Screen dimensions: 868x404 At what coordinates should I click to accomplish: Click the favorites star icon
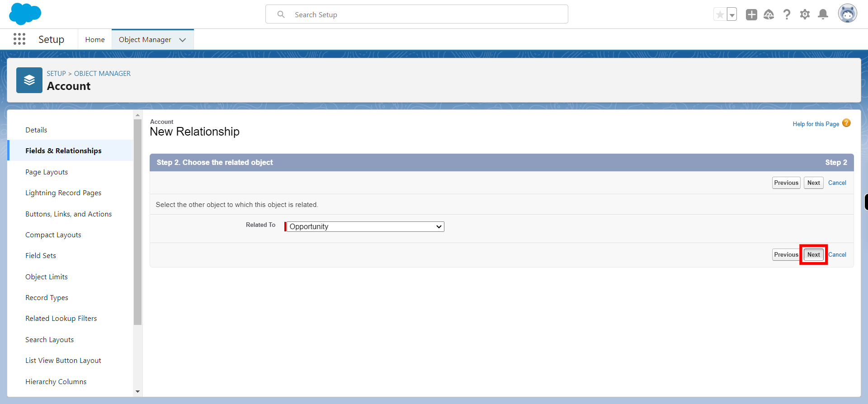(720, 14)
